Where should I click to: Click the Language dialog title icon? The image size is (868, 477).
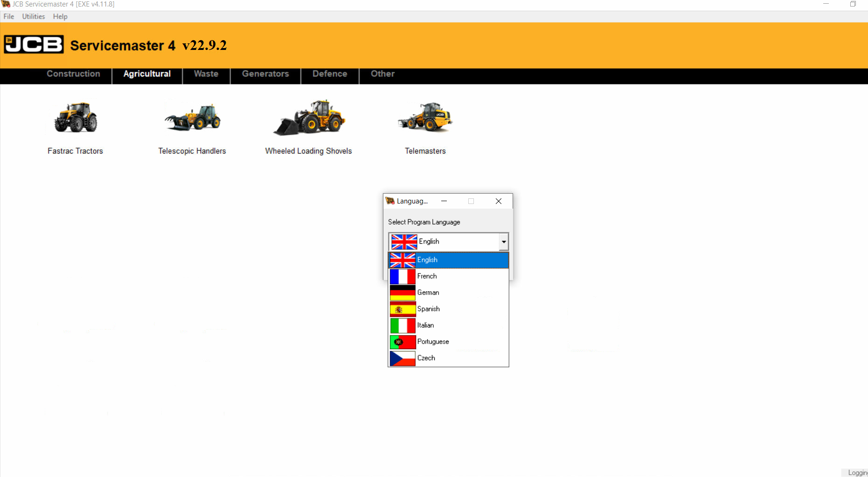[x=390, y=201]
